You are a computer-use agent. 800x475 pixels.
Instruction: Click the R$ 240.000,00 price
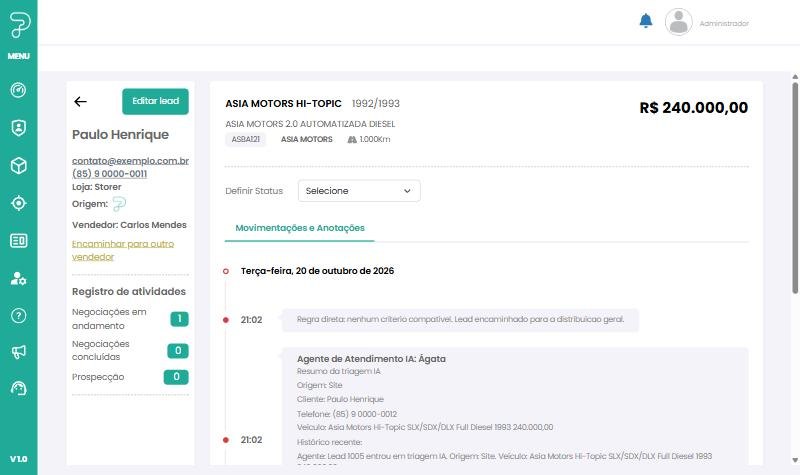(x=694, y=108)
